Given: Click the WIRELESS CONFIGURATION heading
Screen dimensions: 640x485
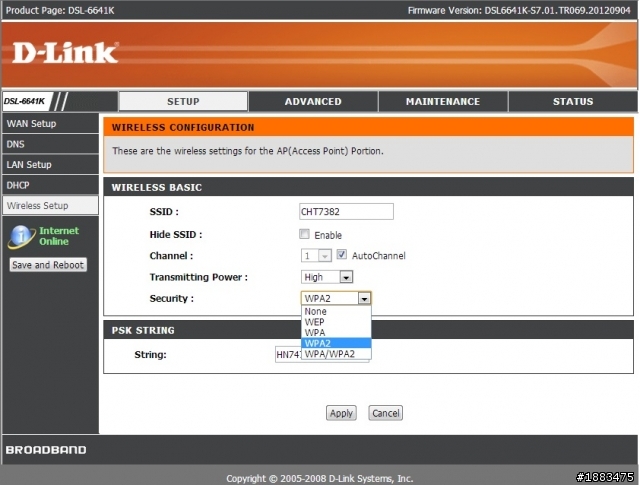Looking at the screenshot, I should (183, 127).
